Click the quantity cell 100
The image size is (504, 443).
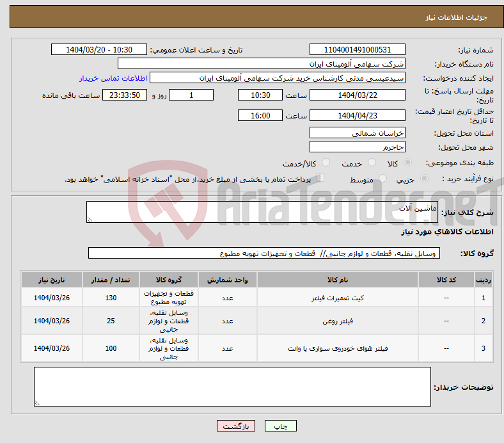[111, 348]
